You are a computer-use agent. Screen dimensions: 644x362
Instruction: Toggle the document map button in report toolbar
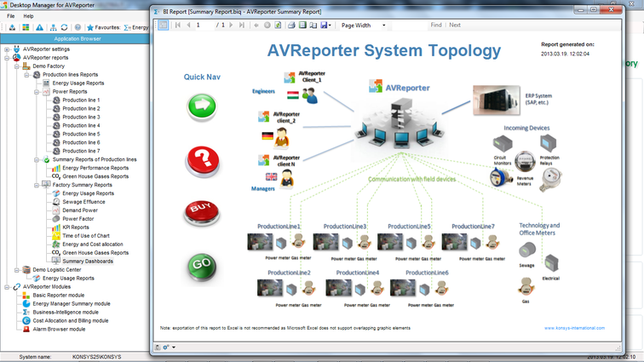coord(163,25)
